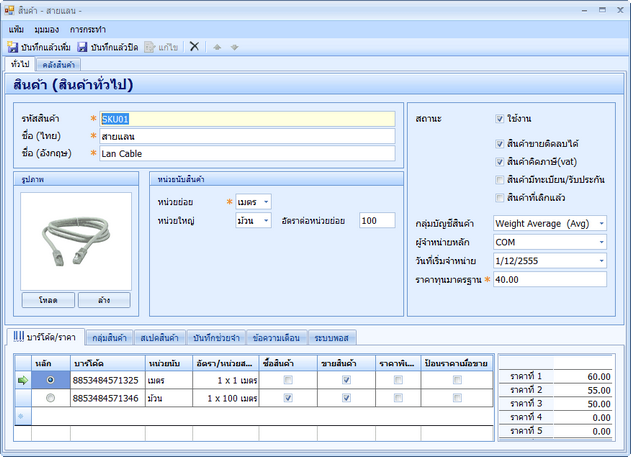The height and width of the screenshot is (457, 631).
Task: Click the next record down arrow
Action: point(235,47)
